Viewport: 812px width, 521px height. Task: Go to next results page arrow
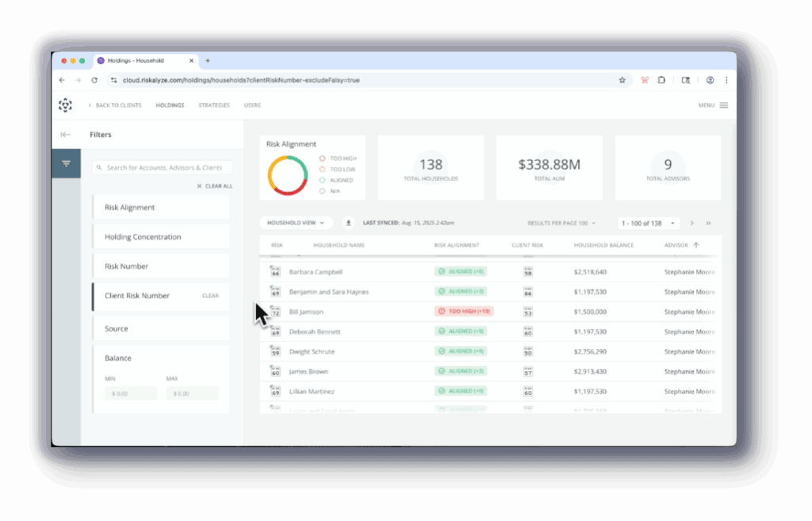(x=691, y=223)
